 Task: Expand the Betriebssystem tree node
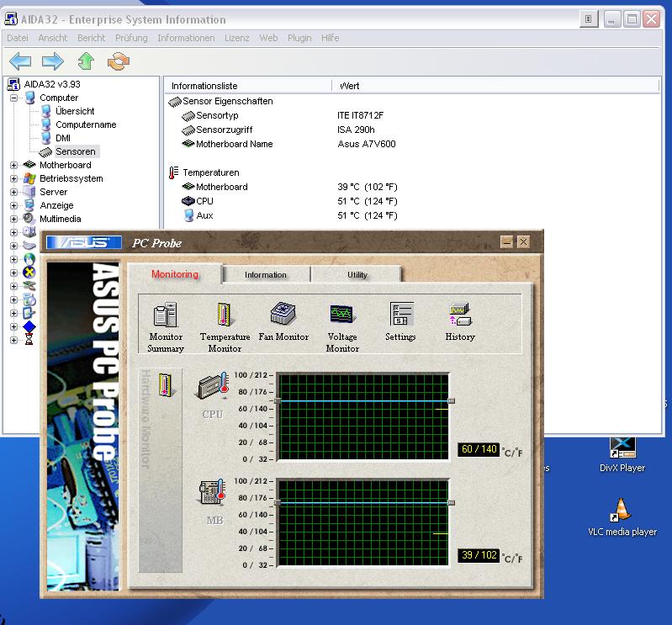click(13, 178)
